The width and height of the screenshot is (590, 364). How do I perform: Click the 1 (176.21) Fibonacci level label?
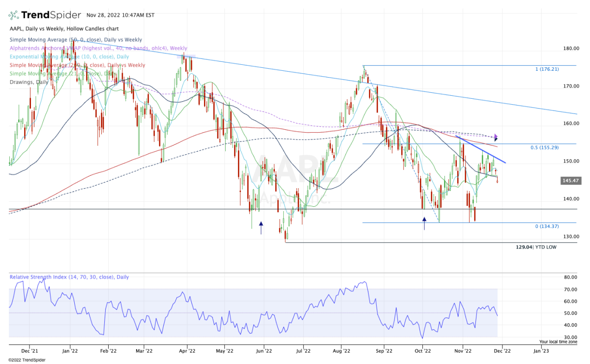pos(548,69)
